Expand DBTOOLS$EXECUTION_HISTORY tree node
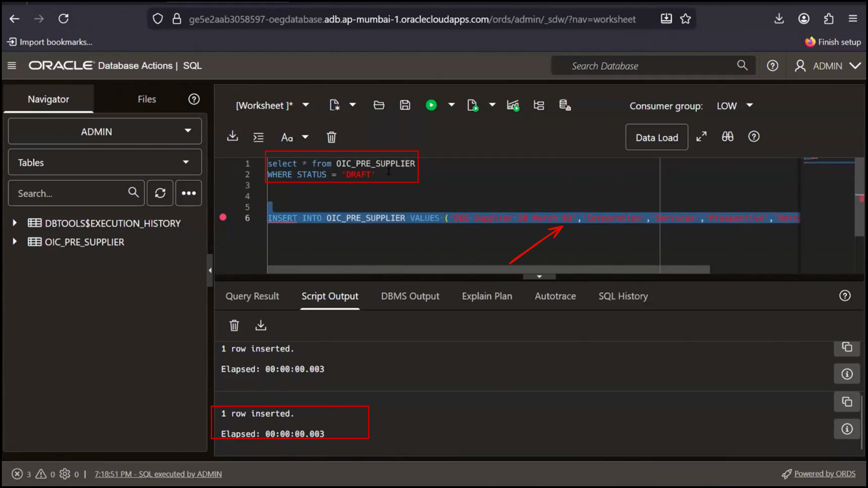 (14, 223)
